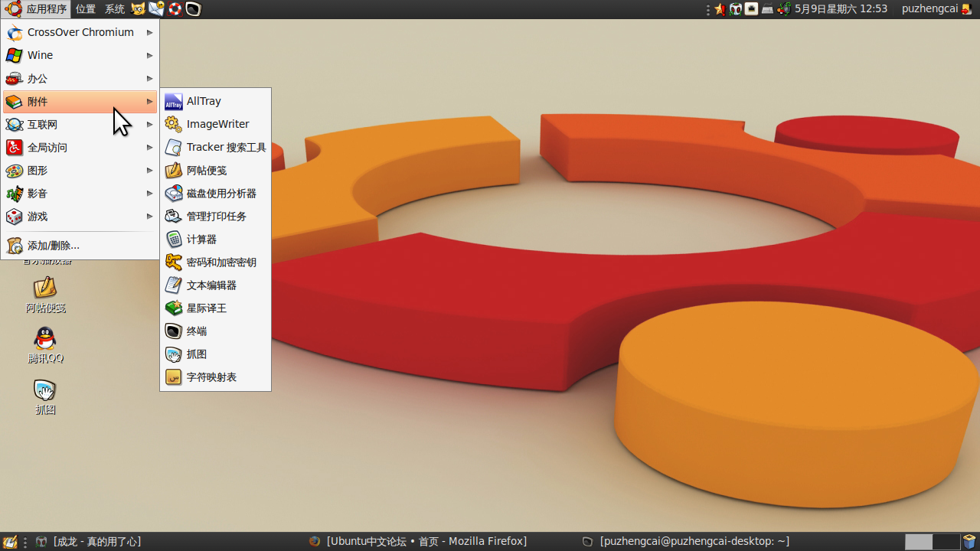Expand the 游戏 submenu
Viewport: 980px width, 551px height.
[80, 216]
